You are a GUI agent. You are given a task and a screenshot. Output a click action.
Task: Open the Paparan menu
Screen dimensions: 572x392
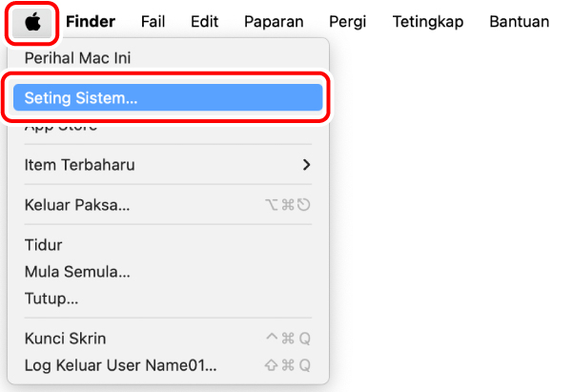[274, 21]
